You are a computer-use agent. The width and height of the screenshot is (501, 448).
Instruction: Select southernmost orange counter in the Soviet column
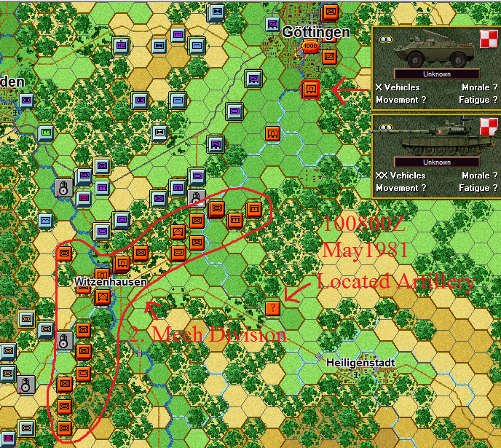(x=64, y=428)
